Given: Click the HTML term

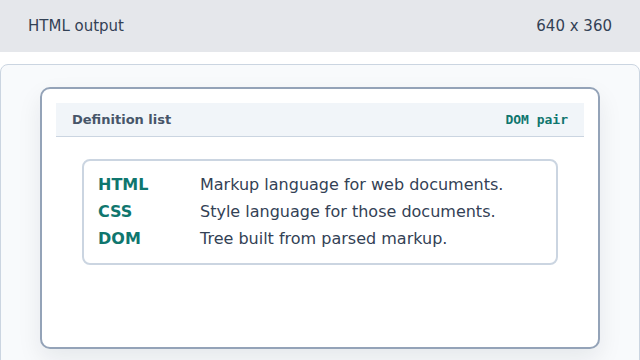Looking at the screenshot, I should 123,184.
